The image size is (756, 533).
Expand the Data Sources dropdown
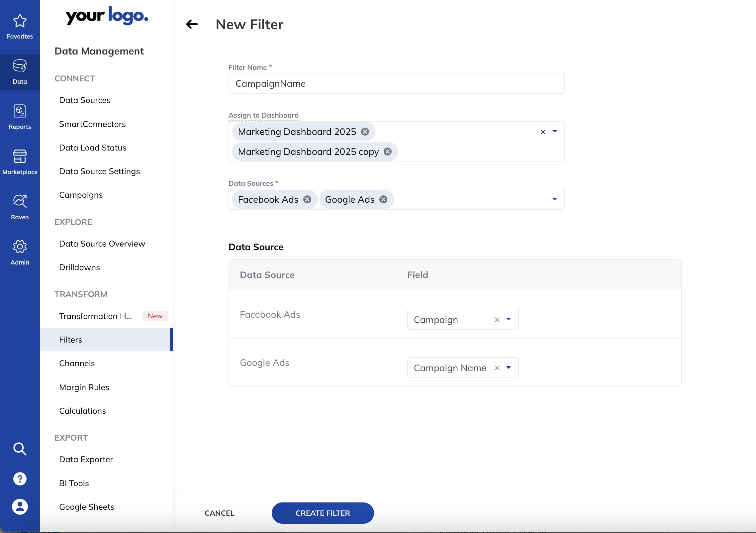point(555,199)
